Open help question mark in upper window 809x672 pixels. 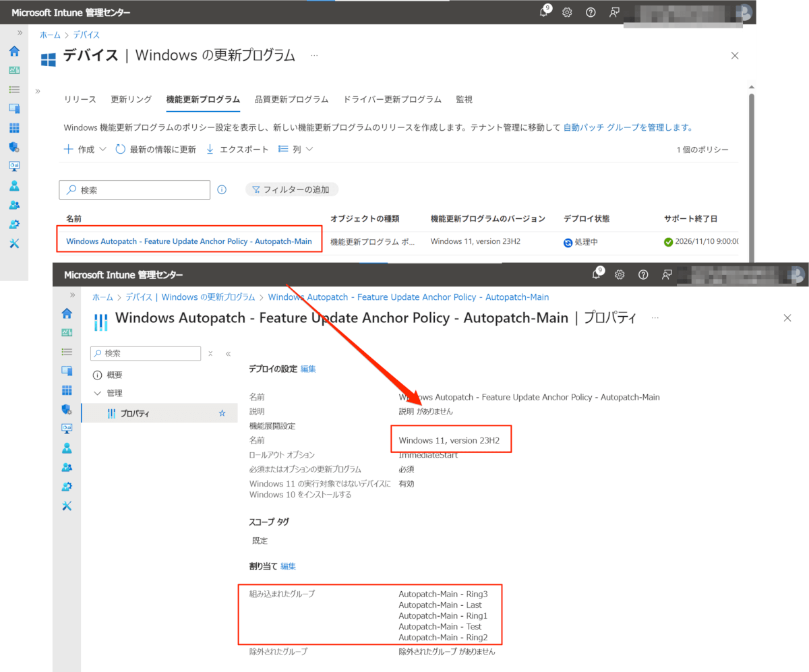pos(591,12)
